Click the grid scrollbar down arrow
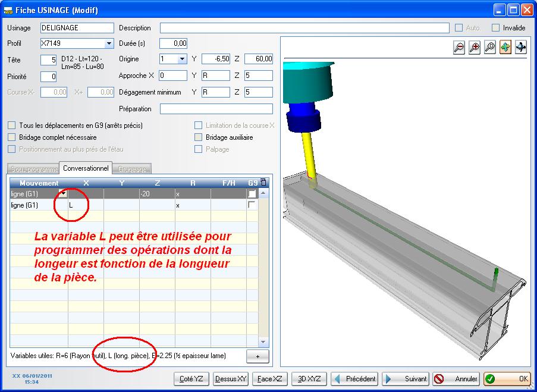The height and width of the screenshot is (392, 537). (x=263, y=342)
